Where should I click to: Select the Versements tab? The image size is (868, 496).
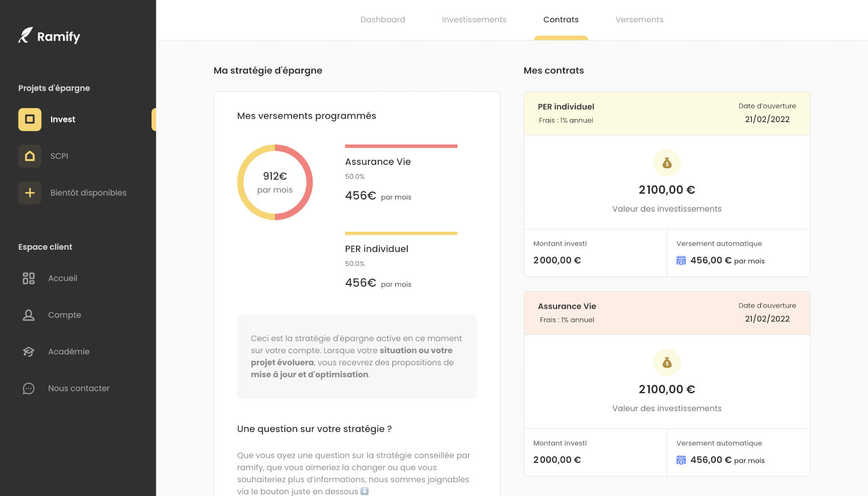click(639, 19)
